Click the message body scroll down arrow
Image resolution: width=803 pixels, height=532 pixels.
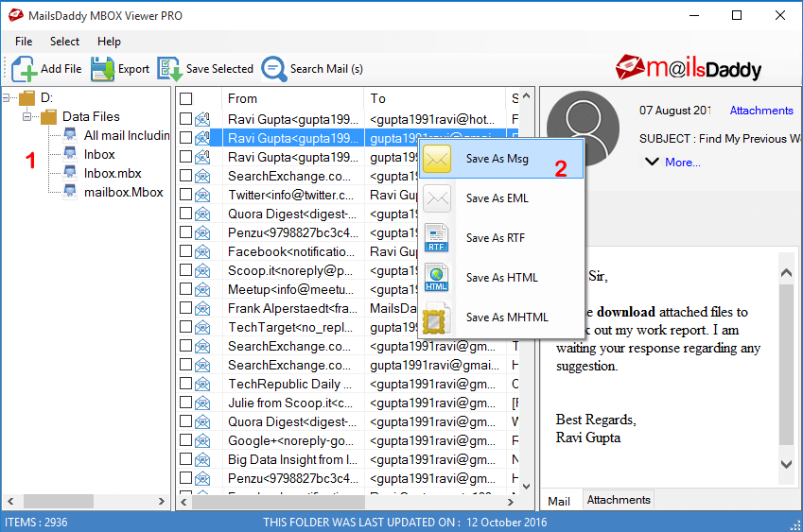click(786, 464)
